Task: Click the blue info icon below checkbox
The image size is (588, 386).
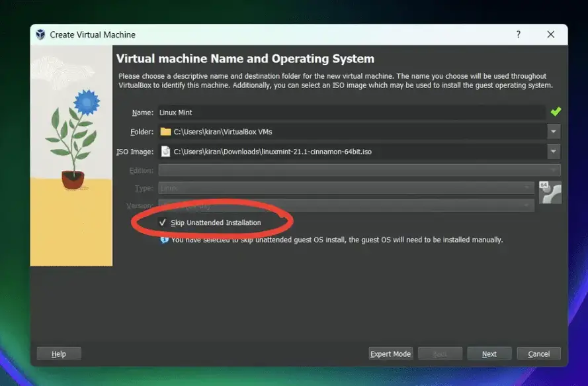Action: [164, 240]
